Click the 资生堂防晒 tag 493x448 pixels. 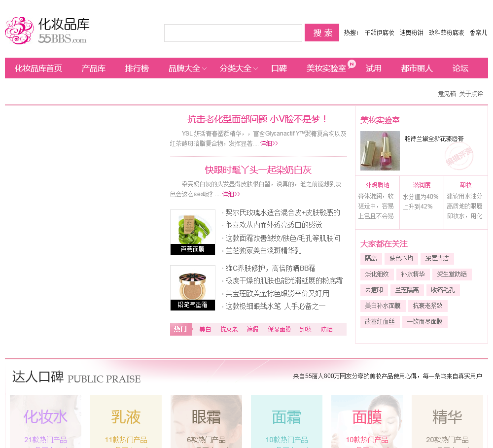[452, 274]
